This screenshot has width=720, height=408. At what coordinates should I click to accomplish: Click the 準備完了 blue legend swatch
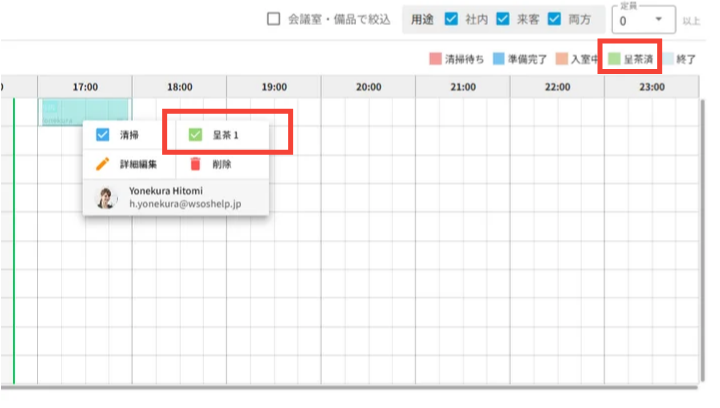tap(497, 59)
